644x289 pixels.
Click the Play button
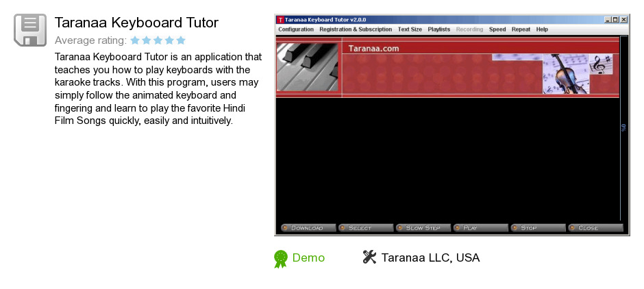(480, 228)
